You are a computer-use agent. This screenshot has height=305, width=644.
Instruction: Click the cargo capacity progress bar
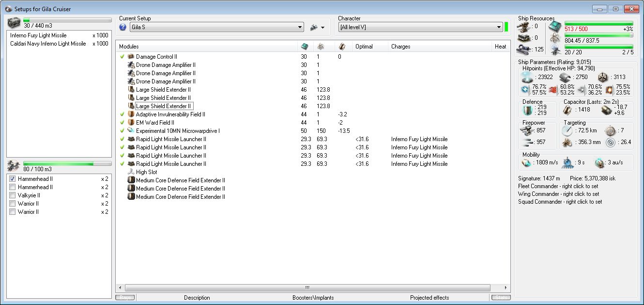point(67,20)
